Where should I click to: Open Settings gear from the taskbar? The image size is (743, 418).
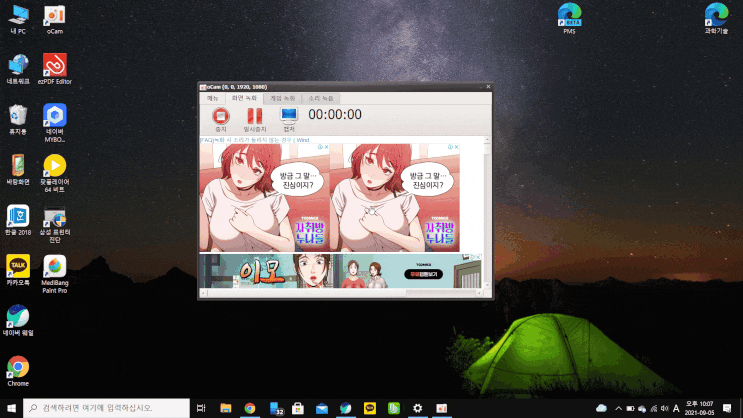point(417,408)
